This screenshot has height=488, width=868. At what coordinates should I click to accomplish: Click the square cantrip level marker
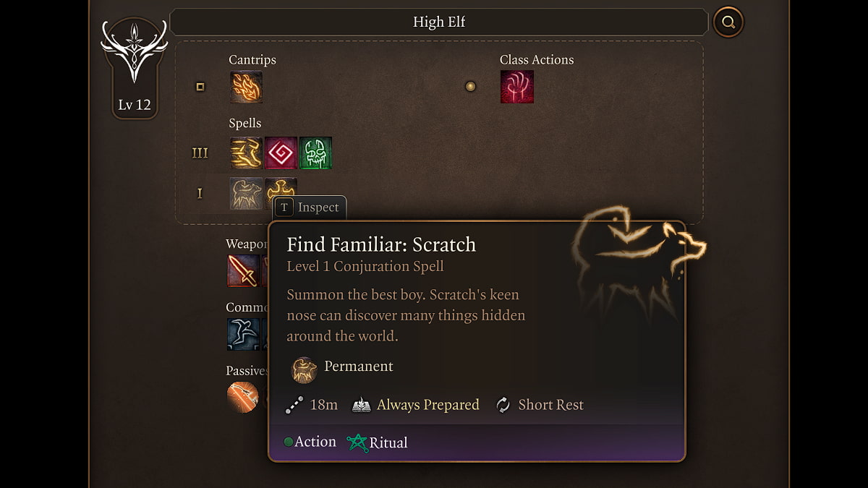pos(200,87)
